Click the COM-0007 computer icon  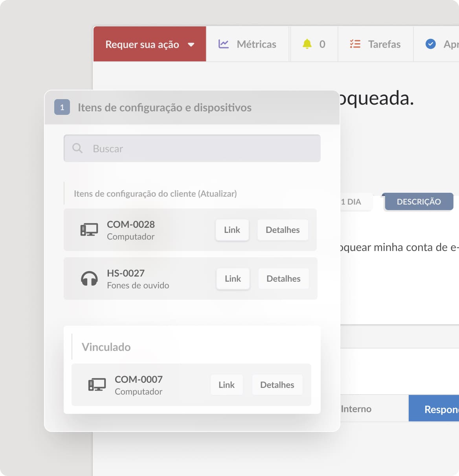click(x=97, y=385)
